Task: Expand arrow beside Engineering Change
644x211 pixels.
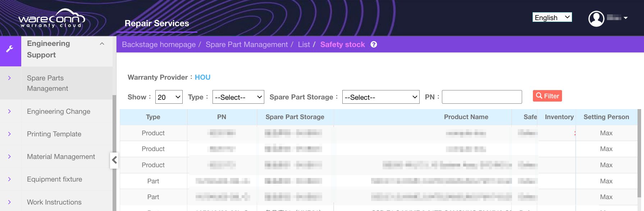Action: (10, 112)
